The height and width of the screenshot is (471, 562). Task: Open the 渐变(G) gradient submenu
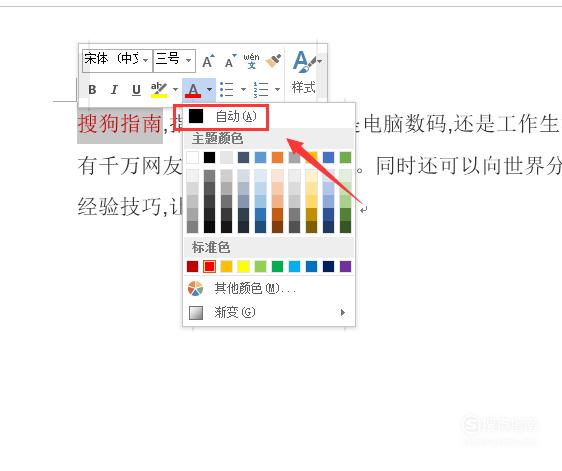pyautogui.click(x=269, y=313)
